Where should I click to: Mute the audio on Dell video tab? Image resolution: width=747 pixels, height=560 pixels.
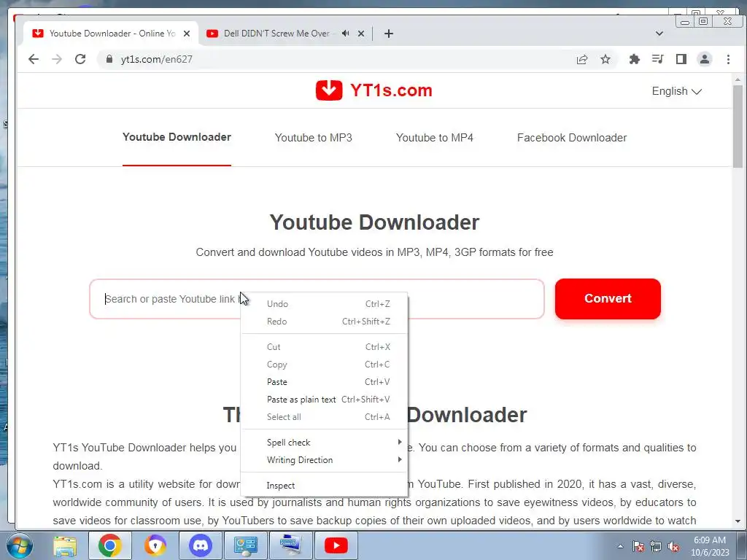(x=345, y=34)
